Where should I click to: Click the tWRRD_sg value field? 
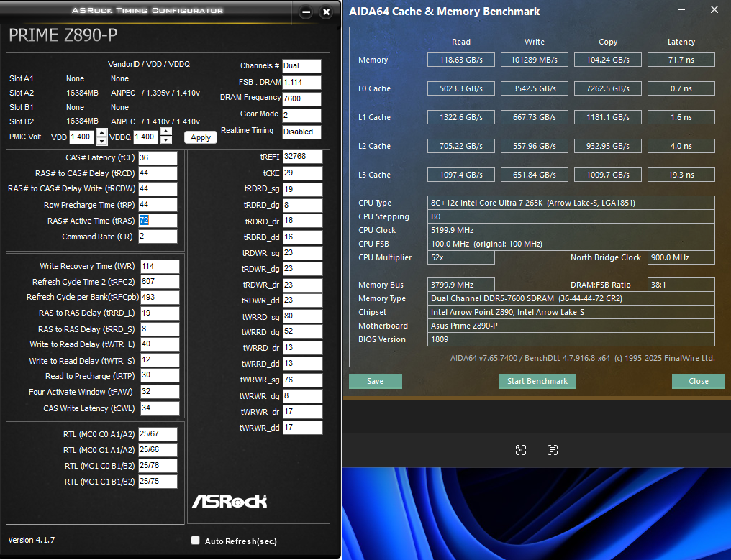tap(303, 316)
